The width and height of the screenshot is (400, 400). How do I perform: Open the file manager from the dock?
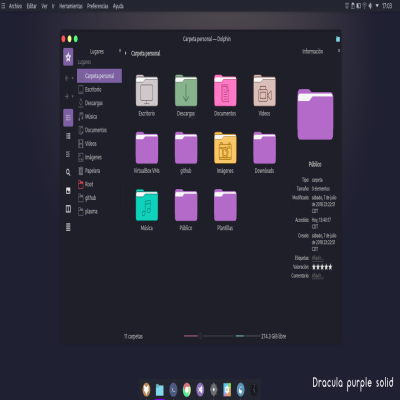(160, 389)
